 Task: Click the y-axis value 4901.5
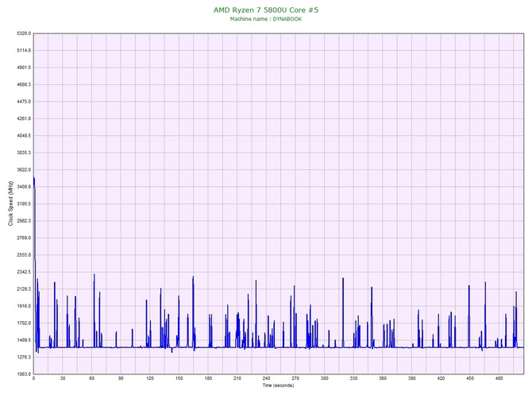[x=24, y=68]
